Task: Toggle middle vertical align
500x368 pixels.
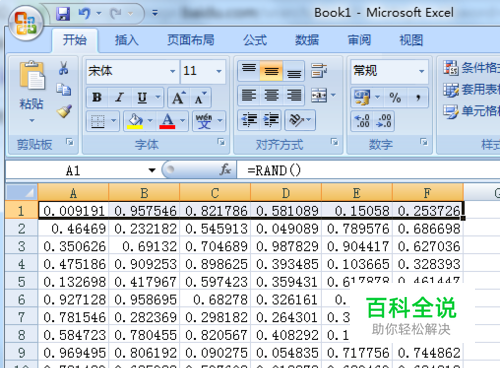Action: click(x=271, y=71)
